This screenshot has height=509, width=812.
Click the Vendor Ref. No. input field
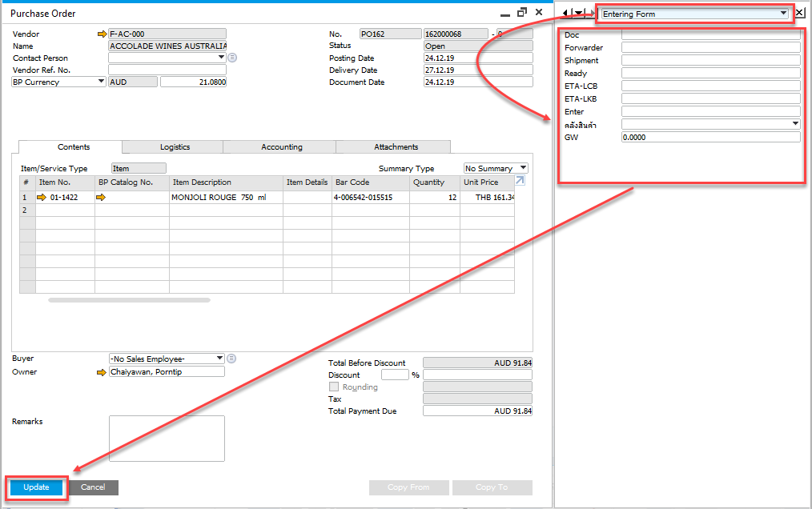tap(167, 70)
